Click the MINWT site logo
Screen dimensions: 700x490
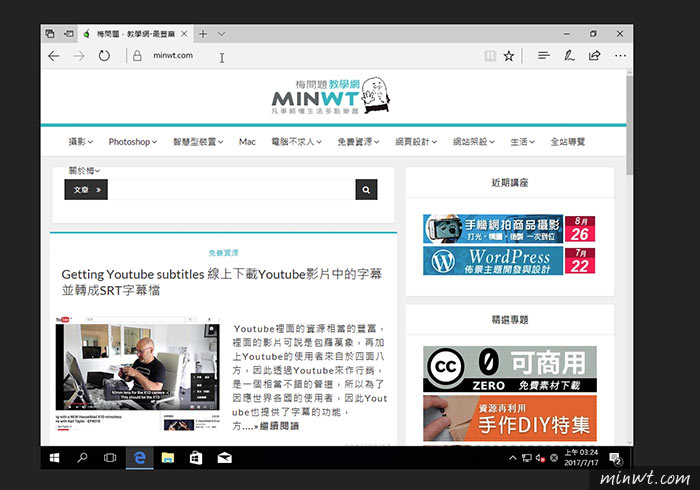point(330,96)
